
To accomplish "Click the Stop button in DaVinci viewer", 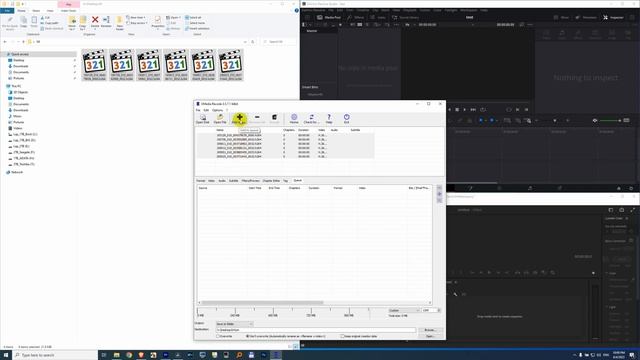I will [x=457, y=109].
